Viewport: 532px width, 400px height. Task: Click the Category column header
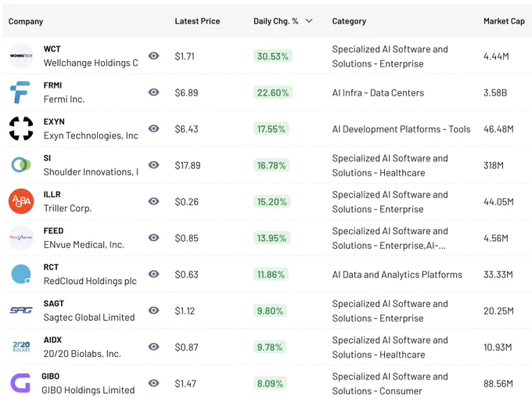coord(349,21)
